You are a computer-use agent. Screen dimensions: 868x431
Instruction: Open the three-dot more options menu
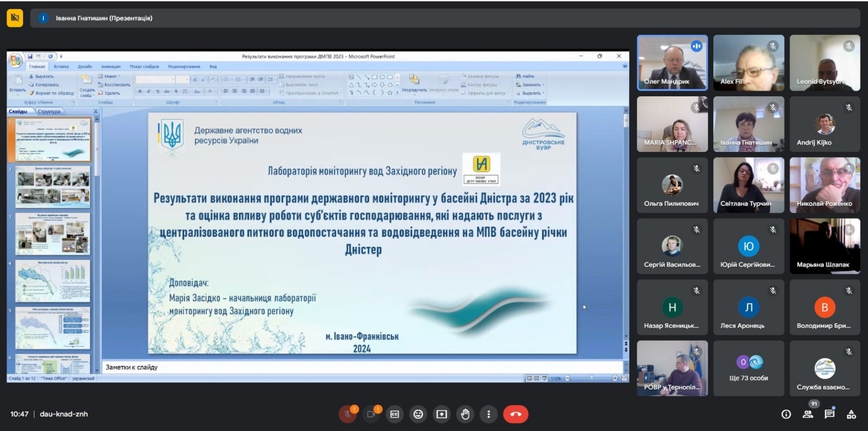pos(488,414)
